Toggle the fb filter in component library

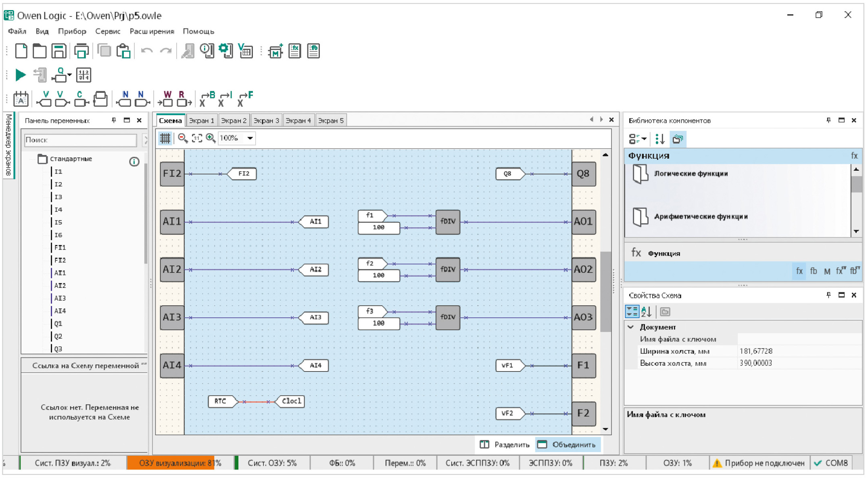coord(813,271)
